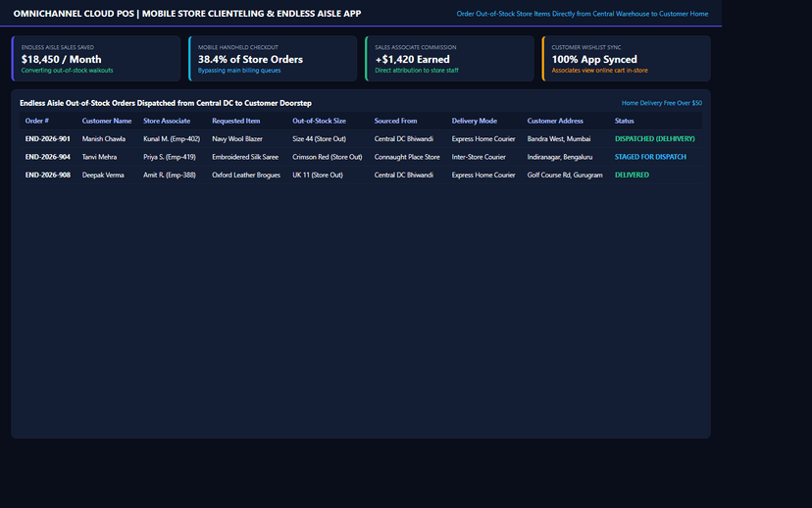
Task: Click address Bandra West, Mumbai
Action: click(559, 139)
